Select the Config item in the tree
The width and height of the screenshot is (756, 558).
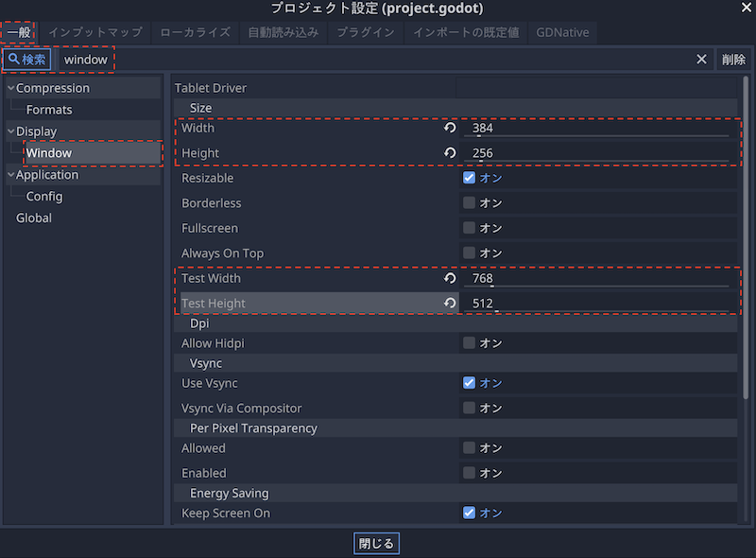pyautogui.click(x=44, y=197)
